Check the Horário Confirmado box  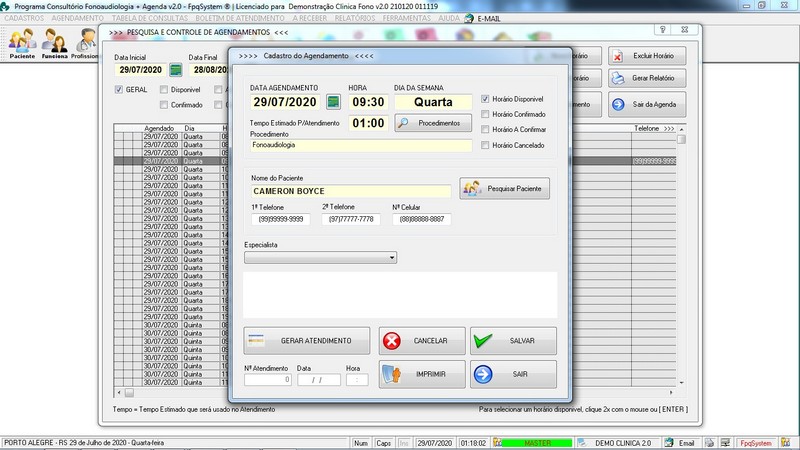pos(485,114)
